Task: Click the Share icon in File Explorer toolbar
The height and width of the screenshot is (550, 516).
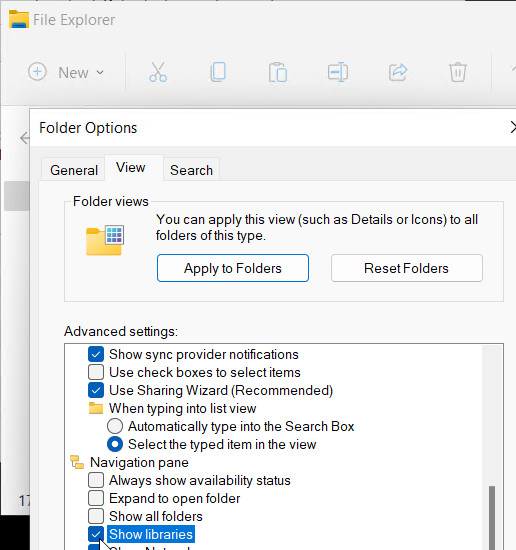Action: [x=398, y=72]
